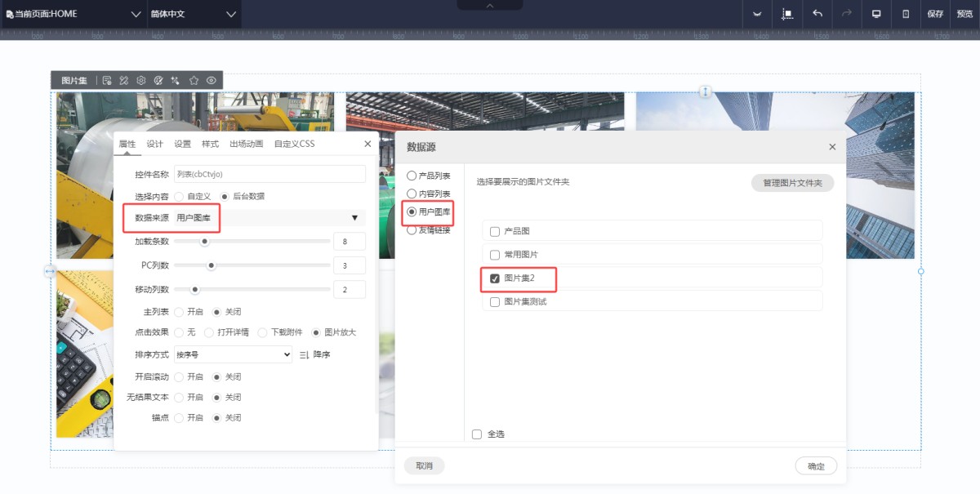The width and height of the screenshot is (980, 494).
Task: Close the 数据源 dialog
Action: 832,147
